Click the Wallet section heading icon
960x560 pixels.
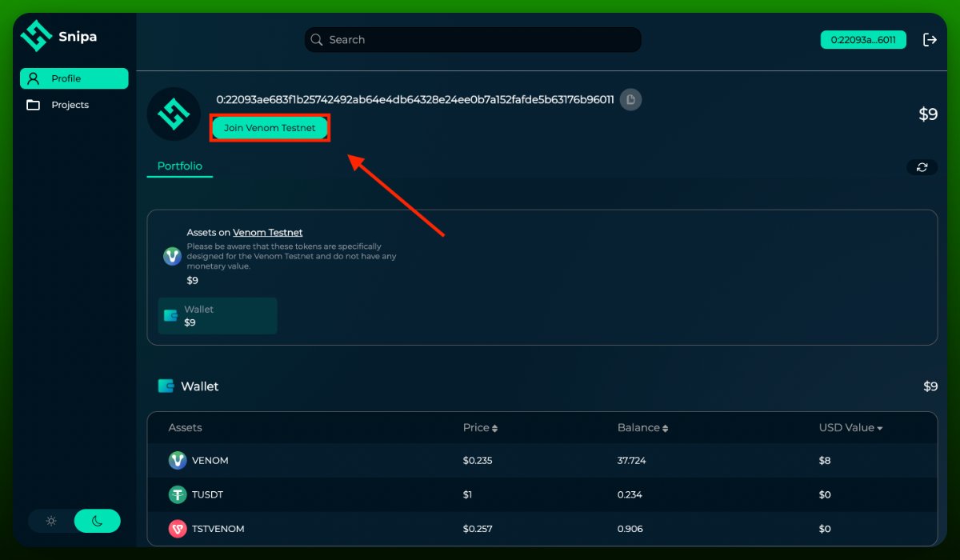pyautogui.click(x=166, y=386)
